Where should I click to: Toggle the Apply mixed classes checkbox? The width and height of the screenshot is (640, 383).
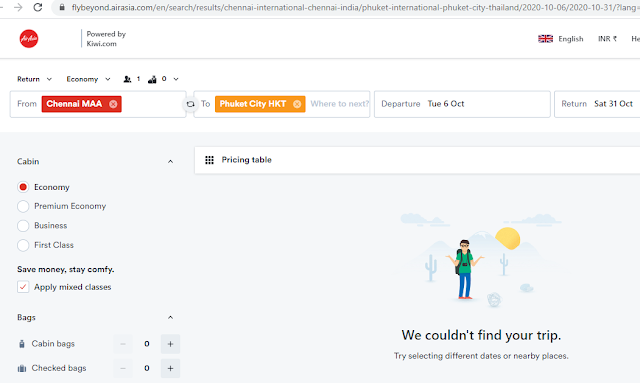[x=23, y=287]
